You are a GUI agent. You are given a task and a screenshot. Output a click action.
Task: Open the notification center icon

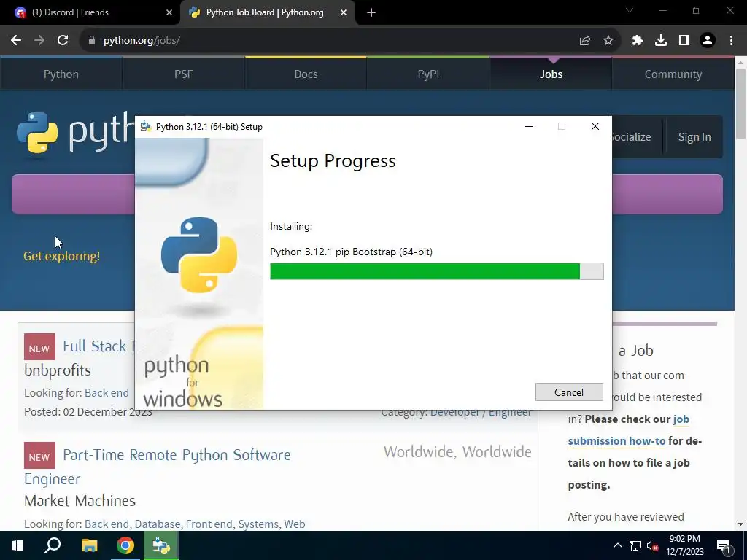coord(723,545)
